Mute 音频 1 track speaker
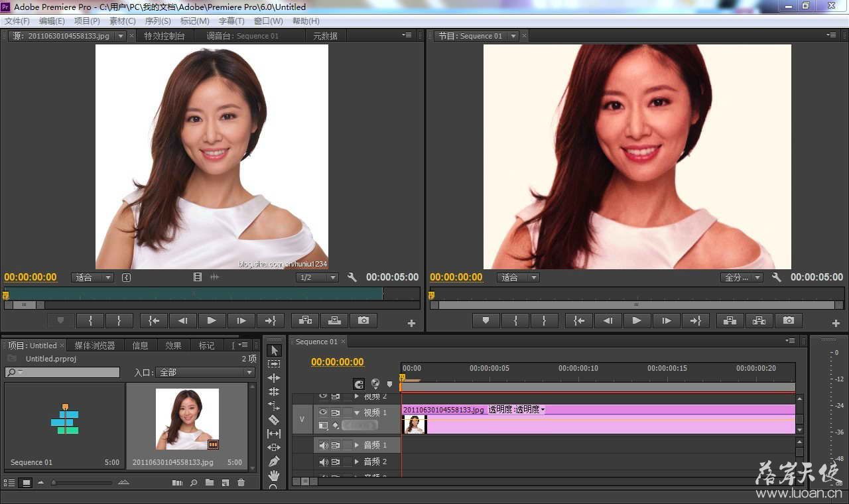 (324, 445)
